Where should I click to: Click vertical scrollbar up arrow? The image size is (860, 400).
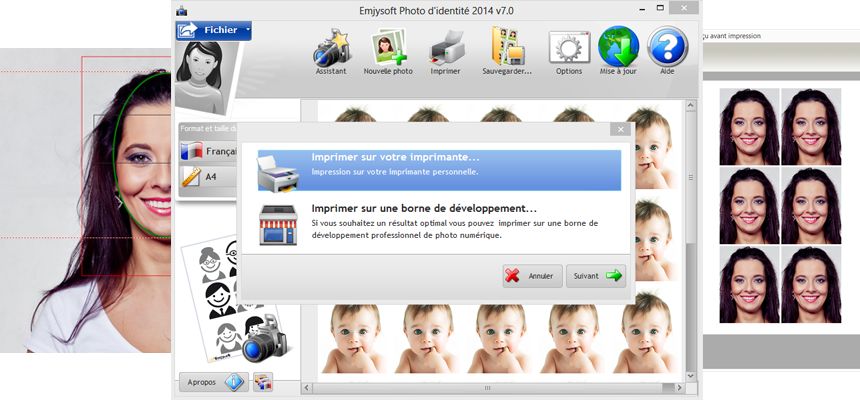pos(691,106)
